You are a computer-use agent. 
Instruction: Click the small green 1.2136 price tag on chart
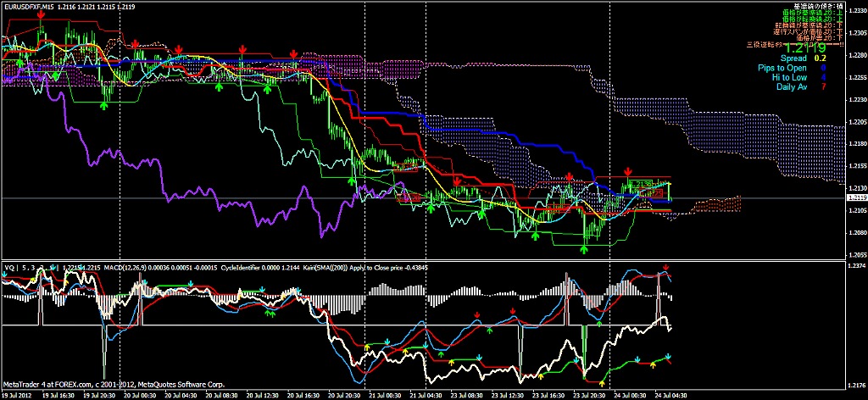click(640, 183)
